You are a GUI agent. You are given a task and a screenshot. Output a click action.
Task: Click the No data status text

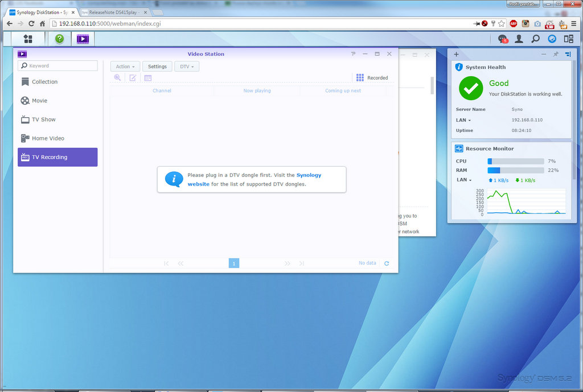(367, 263)
